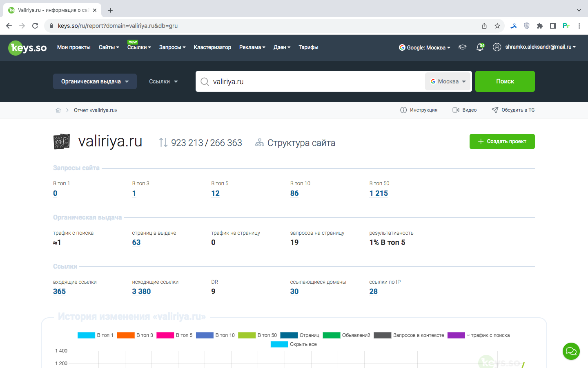Toggle the В топ 50 chart series
The width and height of the screenshot is (588, 368).
point(257,335)
